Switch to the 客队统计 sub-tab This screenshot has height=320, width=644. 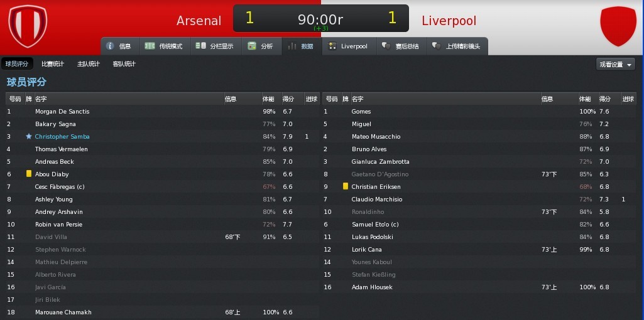point(124,63)
